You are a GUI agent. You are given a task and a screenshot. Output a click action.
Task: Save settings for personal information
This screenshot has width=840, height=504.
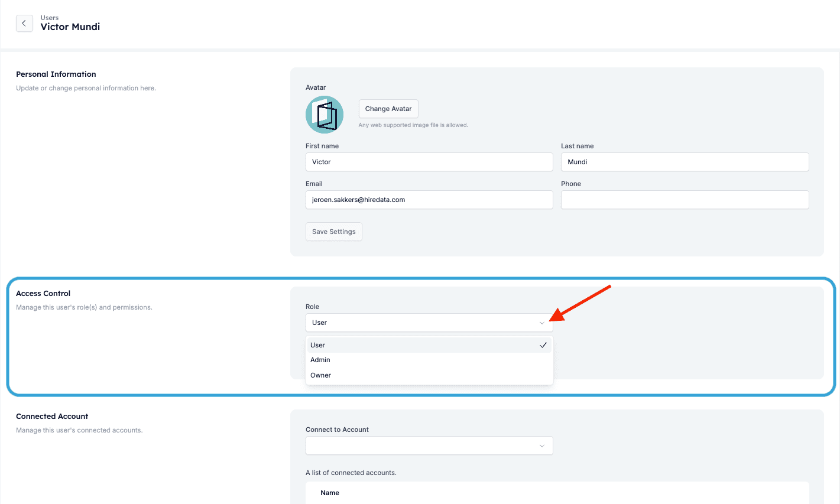point(334,232)
